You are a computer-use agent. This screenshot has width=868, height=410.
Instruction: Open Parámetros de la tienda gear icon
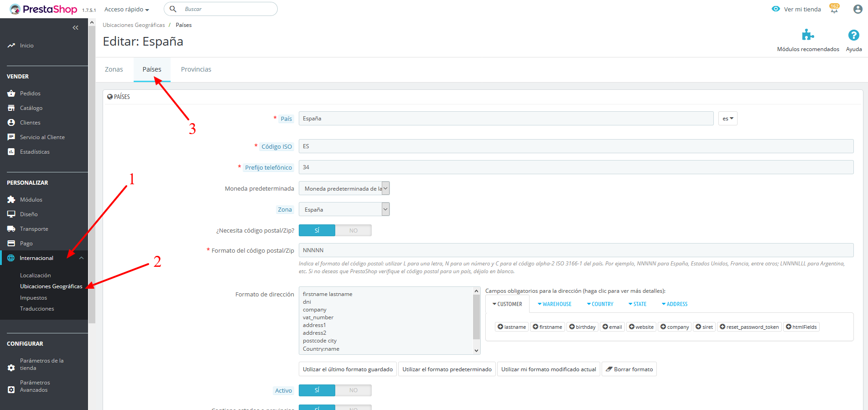click(x=11, y=368)
